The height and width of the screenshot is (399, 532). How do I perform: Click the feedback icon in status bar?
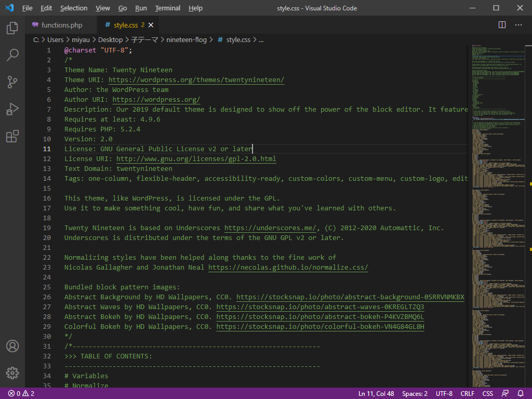505,394
